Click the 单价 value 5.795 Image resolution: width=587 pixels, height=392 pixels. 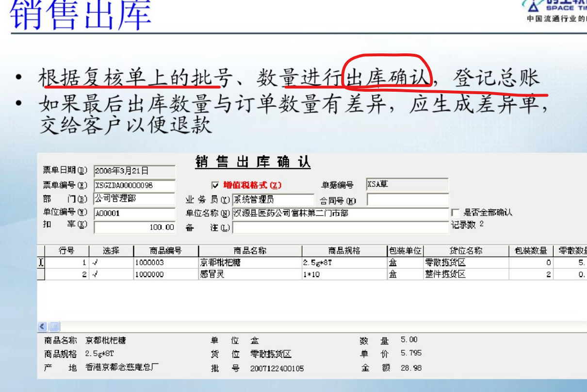coord(411,353)
